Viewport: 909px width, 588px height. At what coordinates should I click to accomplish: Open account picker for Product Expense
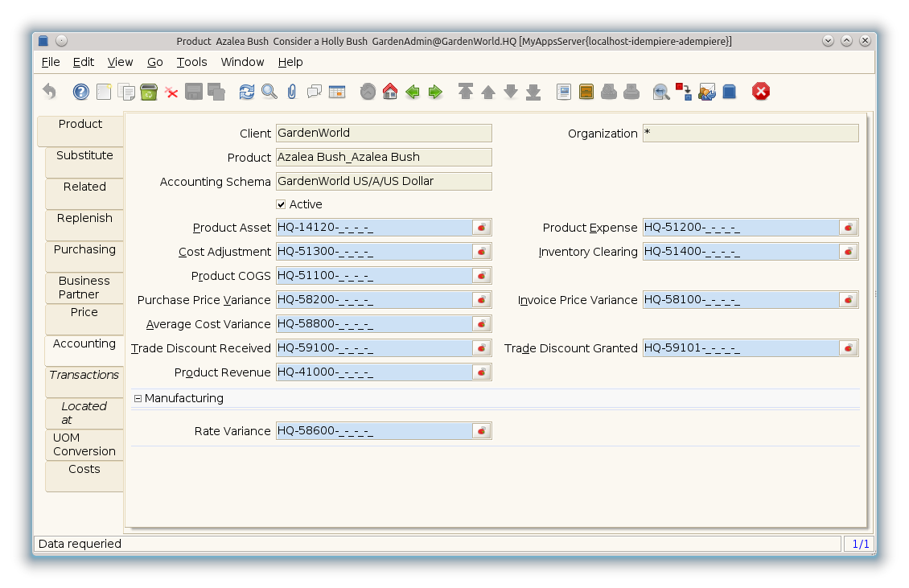click(x=849, y=228)
